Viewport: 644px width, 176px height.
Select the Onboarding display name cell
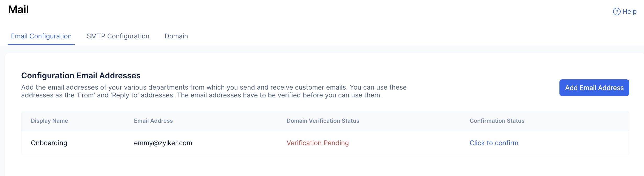(x=49, y=143)
